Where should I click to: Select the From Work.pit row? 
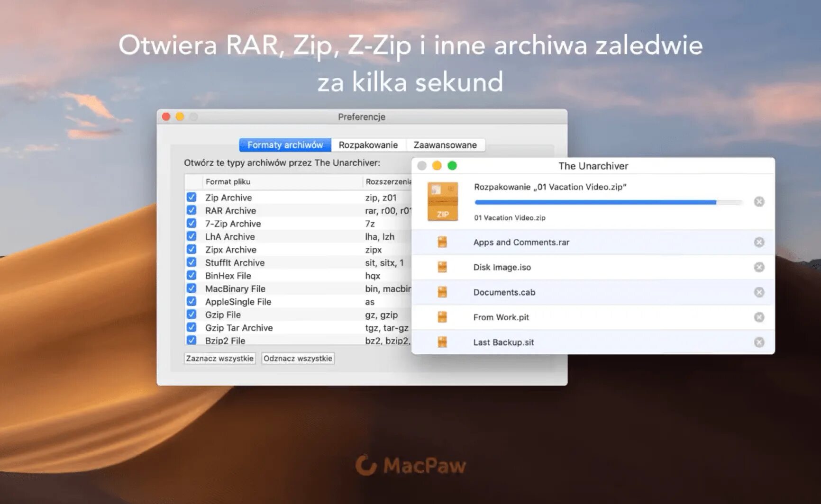click(593, 317)
